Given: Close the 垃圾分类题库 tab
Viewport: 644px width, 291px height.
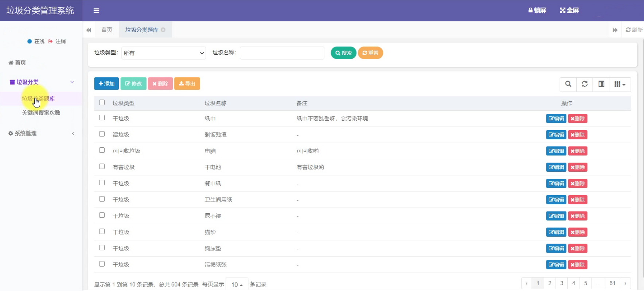Looking at the screenshot, I should pyautogui.click(x=163, y=30).
